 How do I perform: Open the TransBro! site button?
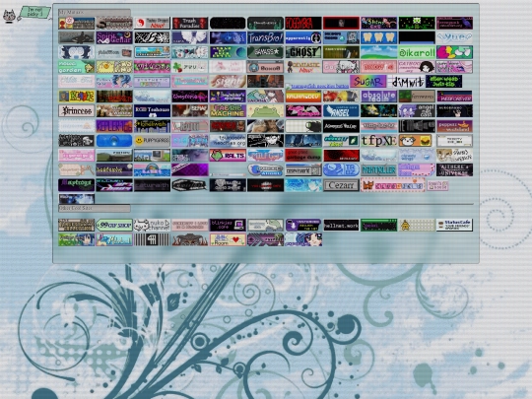coord(265,37)
